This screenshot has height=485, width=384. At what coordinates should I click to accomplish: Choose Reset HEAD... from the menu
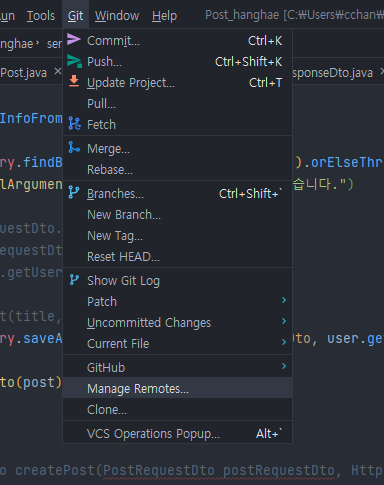(178, 257)
